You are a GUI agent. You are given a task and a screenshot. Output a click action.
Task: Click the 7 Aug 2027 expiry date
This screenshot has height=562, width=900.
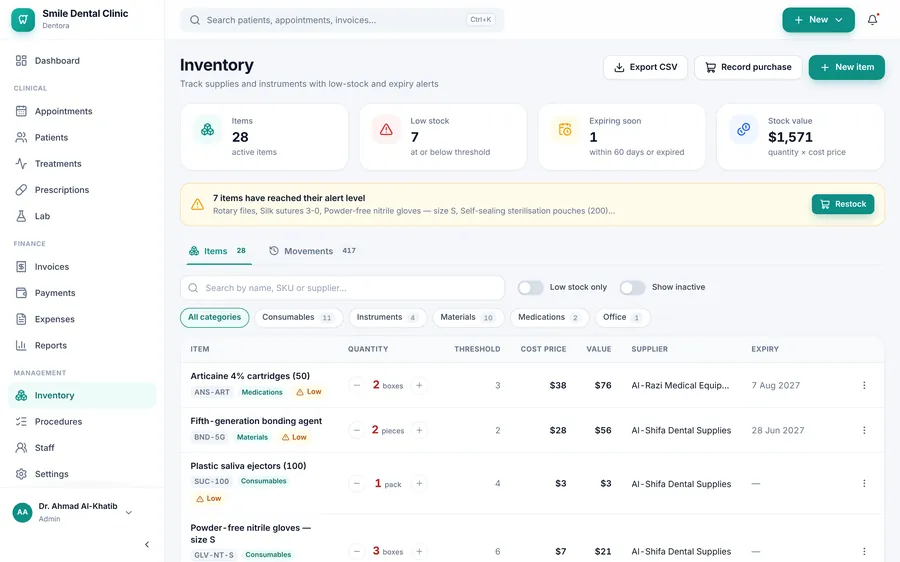point(775,385)
